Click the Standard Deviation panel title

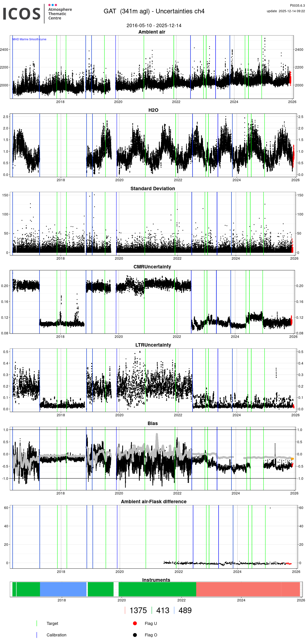point(153,189)
